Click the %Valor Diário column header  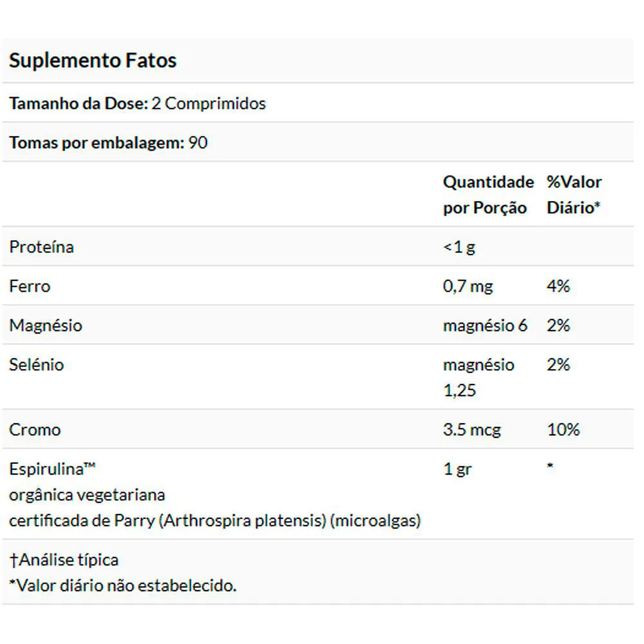coord(574,194)
